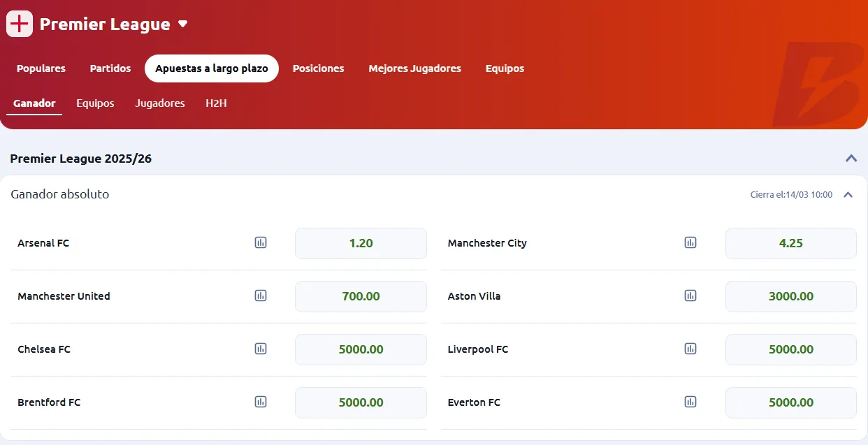868x445 pixels.
Task: Select Manchester City odds 4.25
Action: [x=790, y=244]
